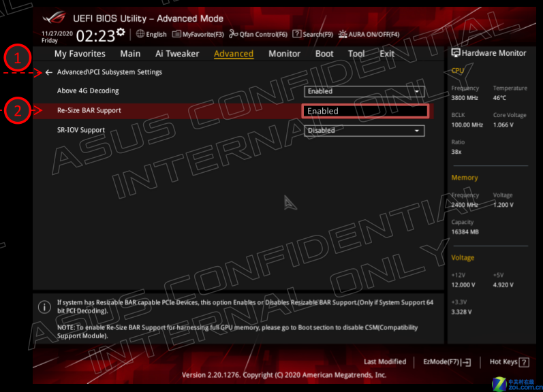The image size is (543, 392).
Task: Click the Voltage section heading
Action: (463, 258)
